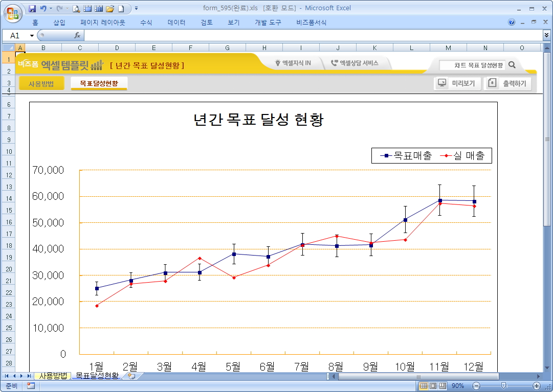Undo the last action
553x392 pixels.
[43, 9]
